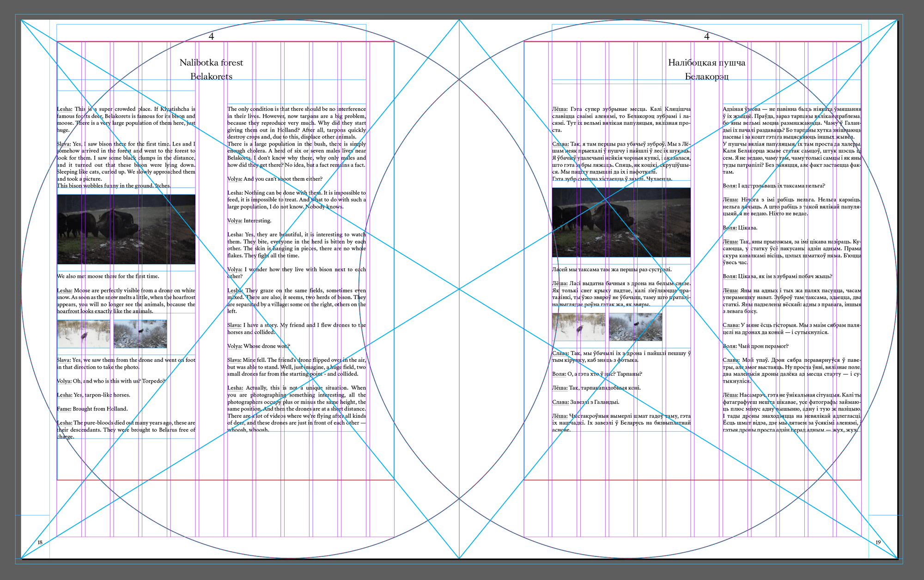Click the first snowy moose photo on left page
This screenshot has height=580, width=924.
84,334
